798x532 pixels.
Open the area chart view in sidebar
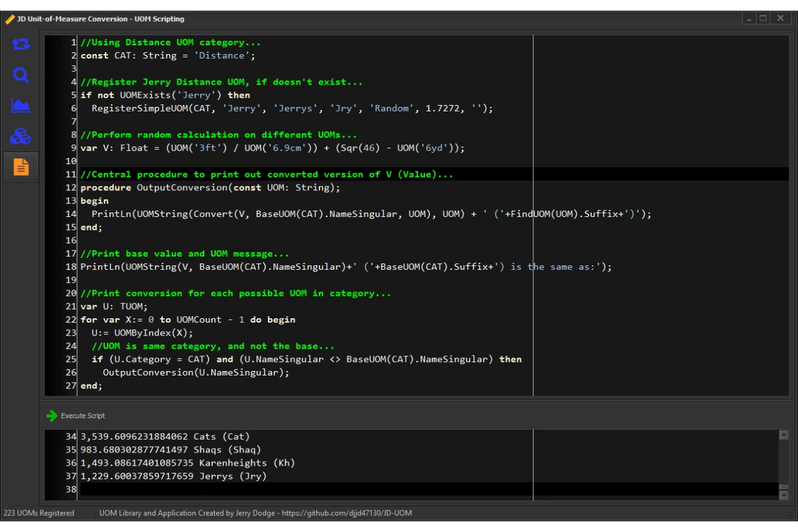pos(21,105)
